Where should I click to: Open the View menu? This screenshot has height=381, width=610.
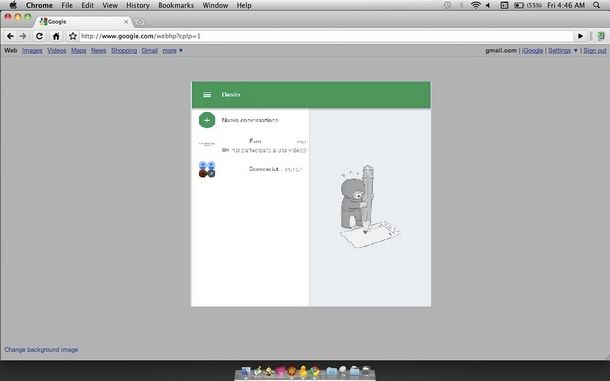(110, 5)
